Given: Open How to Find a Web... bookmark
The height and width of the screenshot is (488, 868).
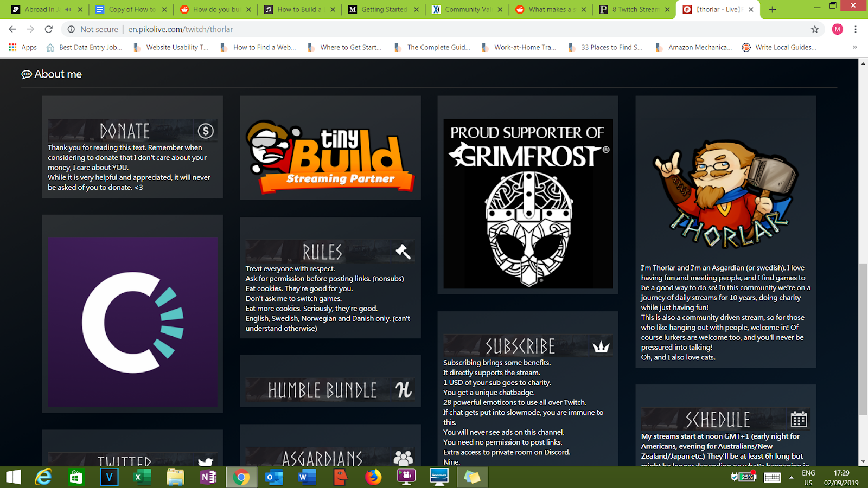Looking at the screenshot, I should tap(258, 47).
